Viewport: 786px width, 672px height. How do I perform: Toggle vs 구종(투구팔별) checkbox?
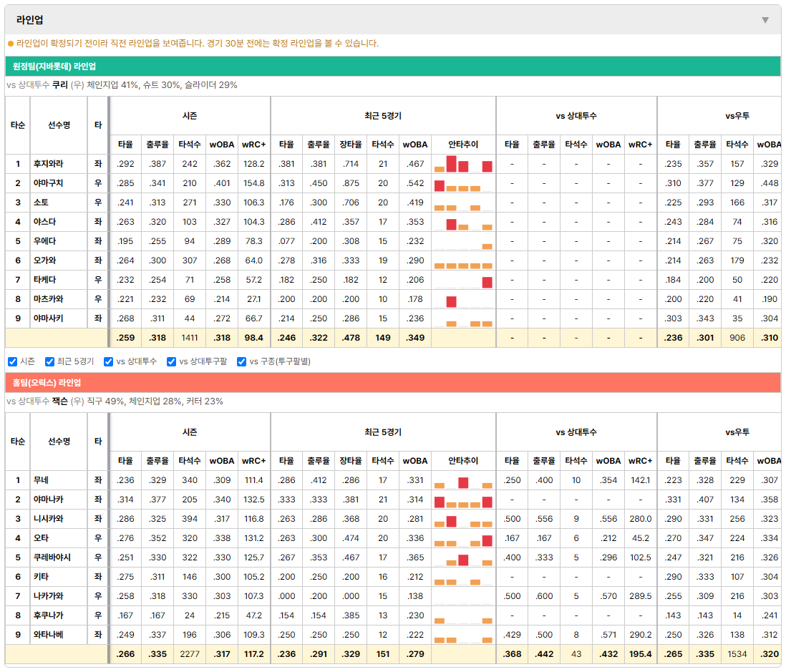point(242,362)
